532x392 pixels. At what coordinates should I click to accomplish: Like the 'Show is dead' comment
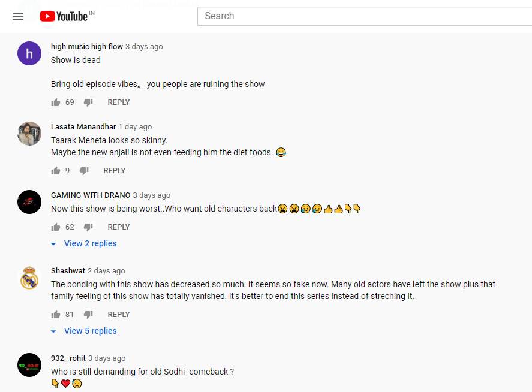point(56,102)
